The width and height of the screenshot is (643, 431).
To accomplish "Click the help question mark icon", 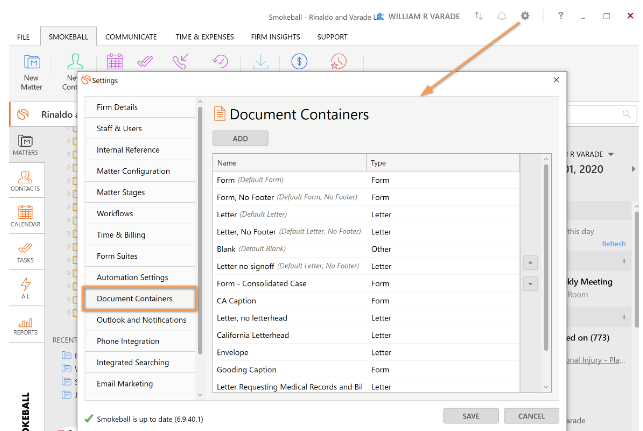I will click(561, 16).
